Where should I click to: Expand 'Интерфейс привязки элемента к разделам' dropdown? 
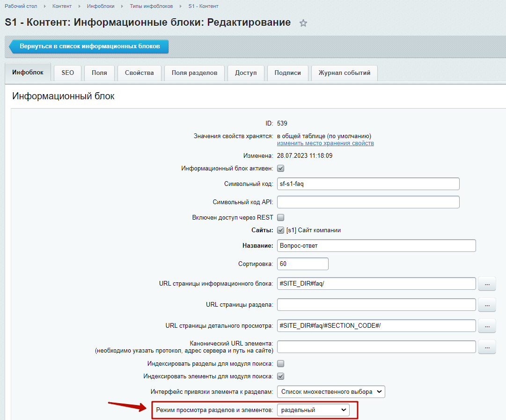click(330, 391)
